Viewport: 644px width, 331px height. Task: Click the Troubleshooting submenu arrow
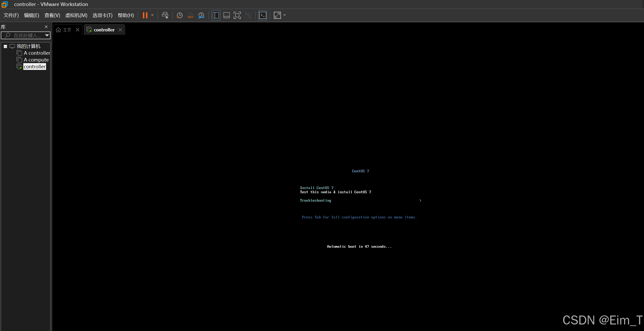tap(420, 200)
